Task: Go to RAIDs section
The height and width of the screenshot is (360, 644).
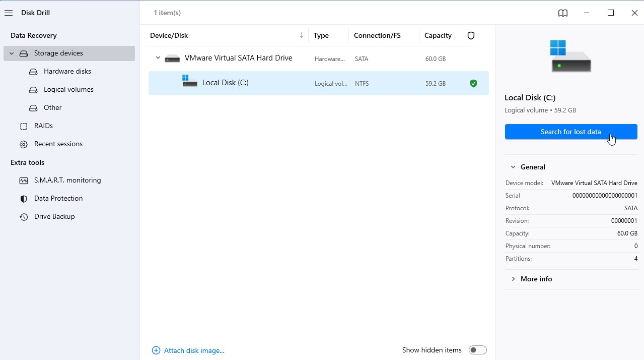Action: tap(43, 126)
